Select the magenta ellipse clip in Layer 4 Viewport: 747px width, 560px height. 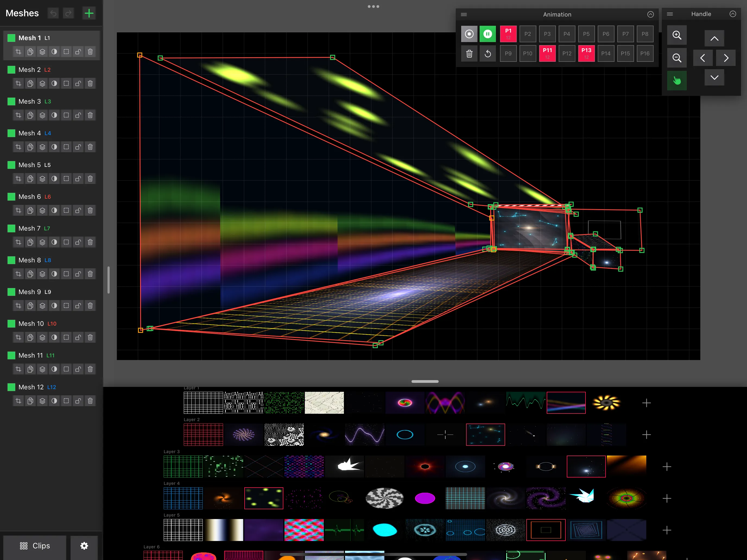pos(425,498)
